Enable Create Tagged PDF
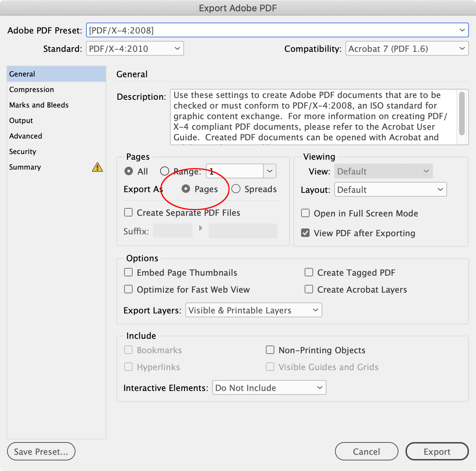The image size is (476, 471). 309,272
